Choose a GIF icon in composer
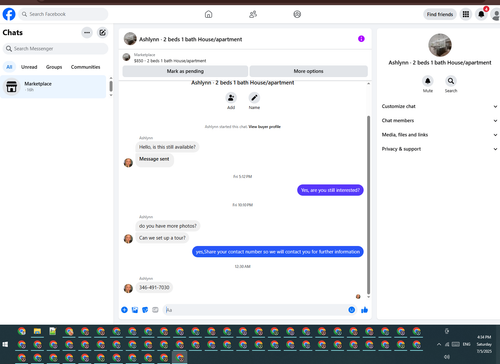 155,310
